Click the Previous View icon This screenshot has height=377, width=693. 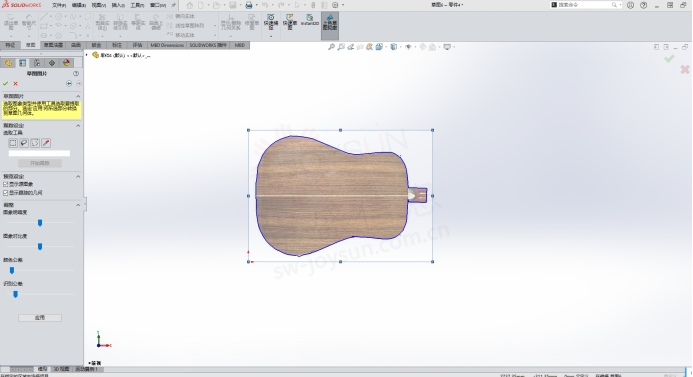(x=350, y=47)
